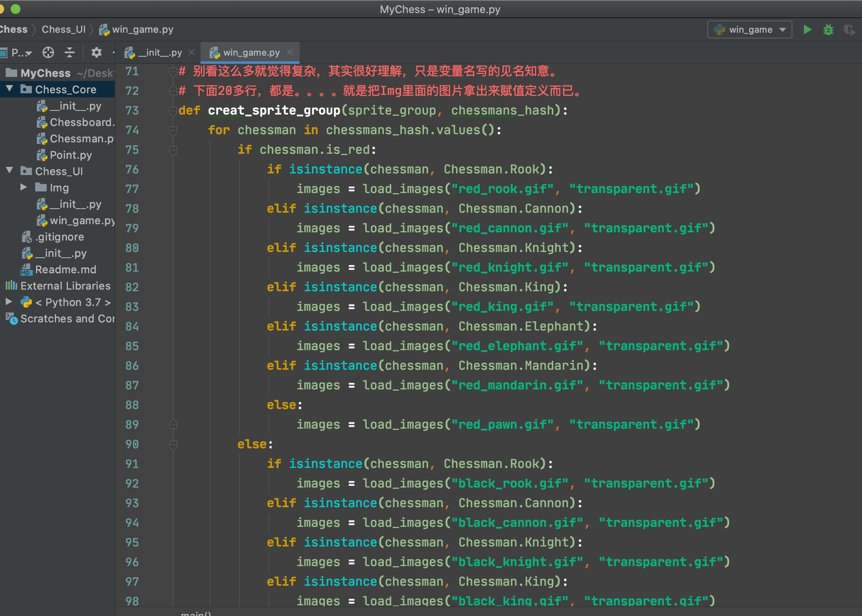The height and width of the screenshot is (616, 862).
Task: Click the chessmans_hash parameter on line 73
Action: click(503, 110)
